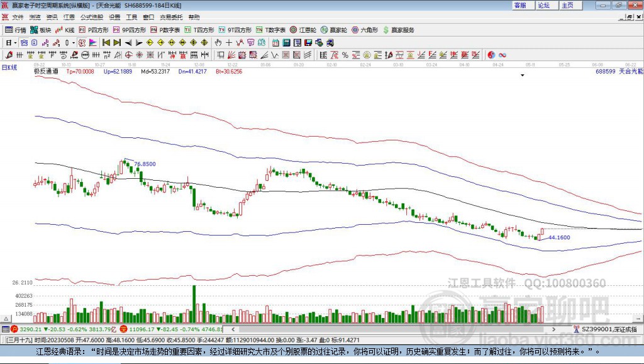Open the T四方形 tool
This screenshot has height=364, width=644.
[x=199, y=30]
